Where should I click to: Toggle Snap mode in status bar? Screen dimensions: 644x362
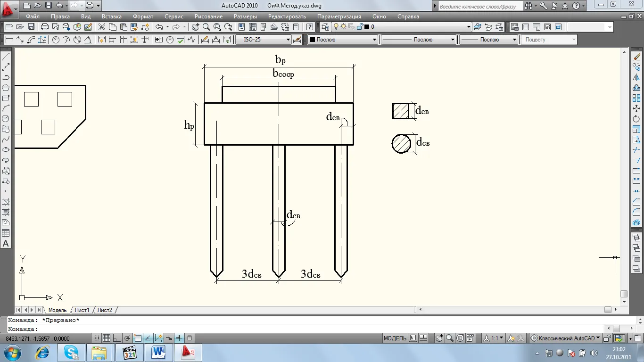pyautogui.click(x=96, y=338)
